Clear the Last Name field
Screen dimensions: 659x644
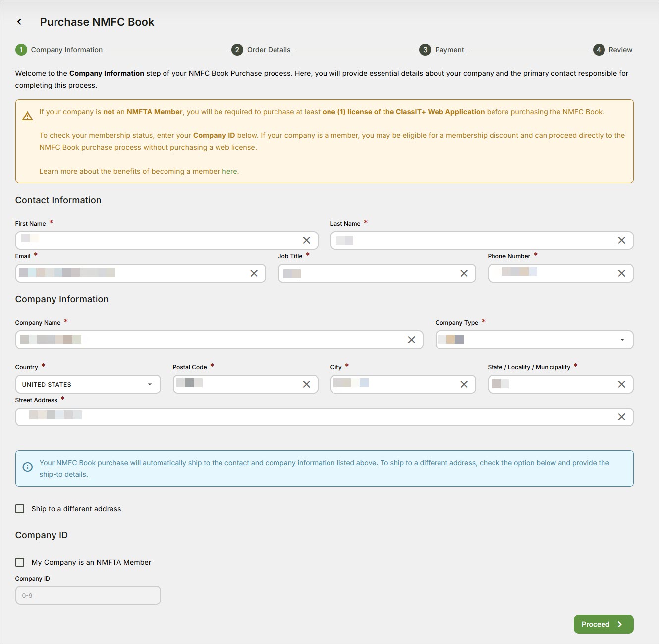coord(621,240)
